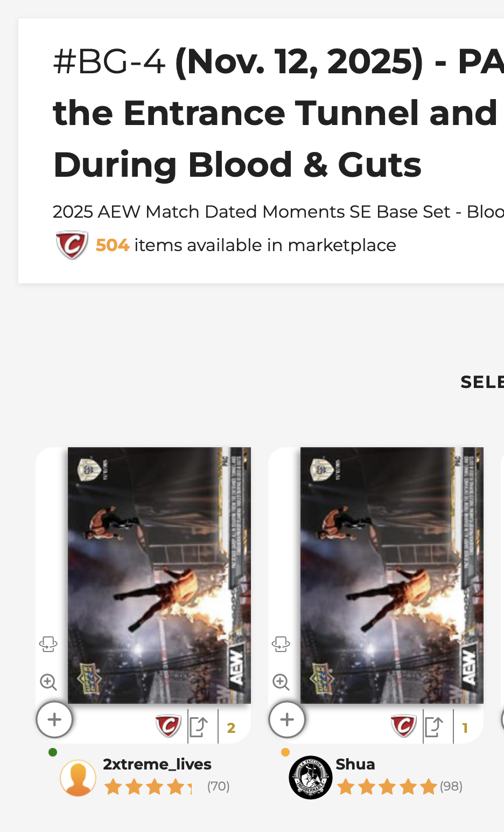Click Shua's La Faccion avatar
The image size is (504, 832).
click(x=311, y=778)
